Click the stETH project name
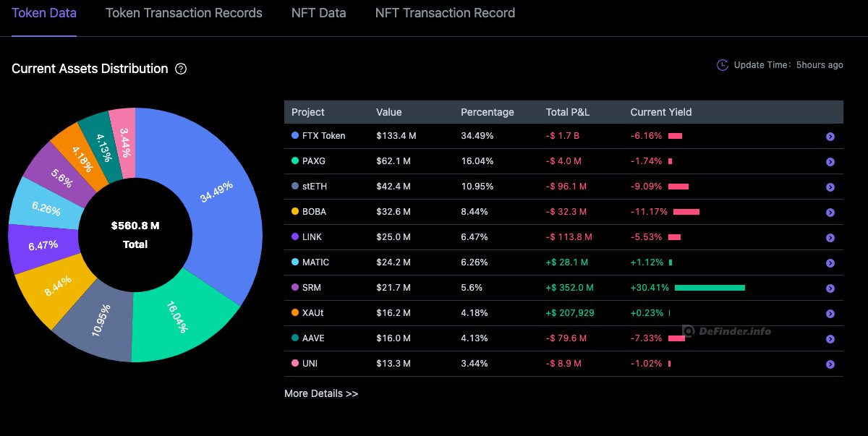868x436 pixels. point(315,187)
